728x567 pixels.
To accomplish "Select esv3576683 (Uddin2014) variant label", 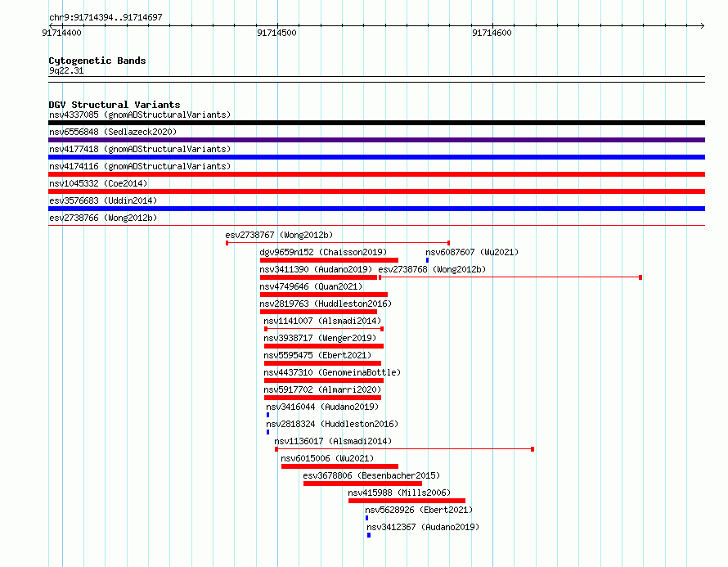I will [103, 200].
